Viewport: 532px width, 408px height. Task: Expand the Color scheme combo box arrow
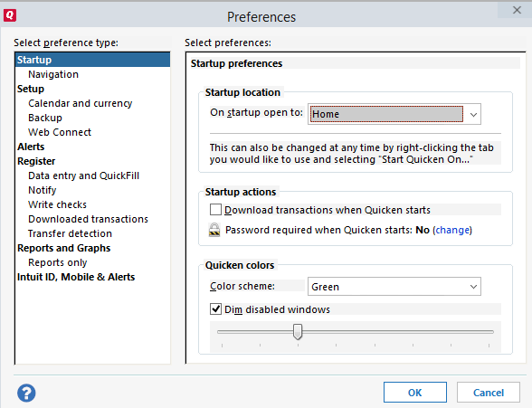click(x=474, y=287)
